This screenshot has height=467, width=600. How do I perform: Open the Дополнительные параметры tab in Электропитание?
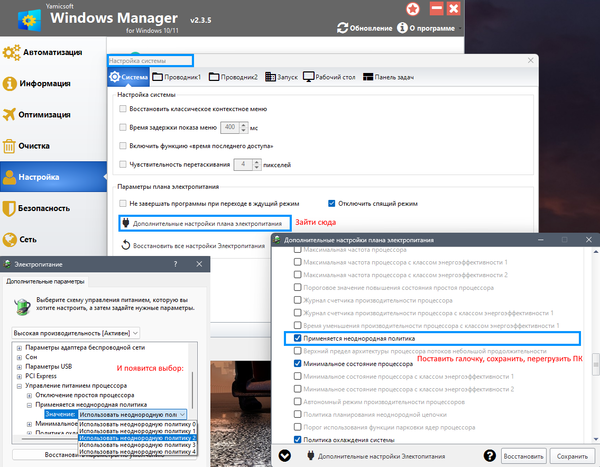coord(45,282)
